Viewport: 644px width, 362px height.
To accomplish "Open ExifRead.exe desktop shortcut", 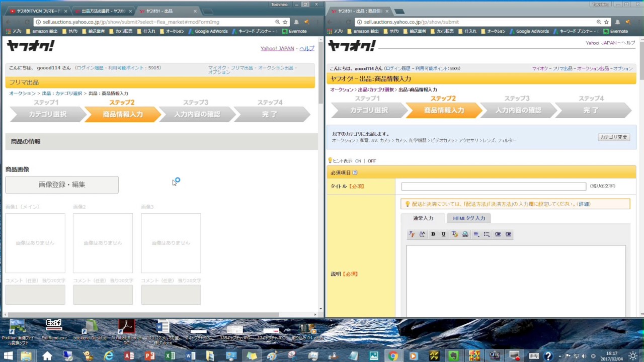I will point(54,330).
